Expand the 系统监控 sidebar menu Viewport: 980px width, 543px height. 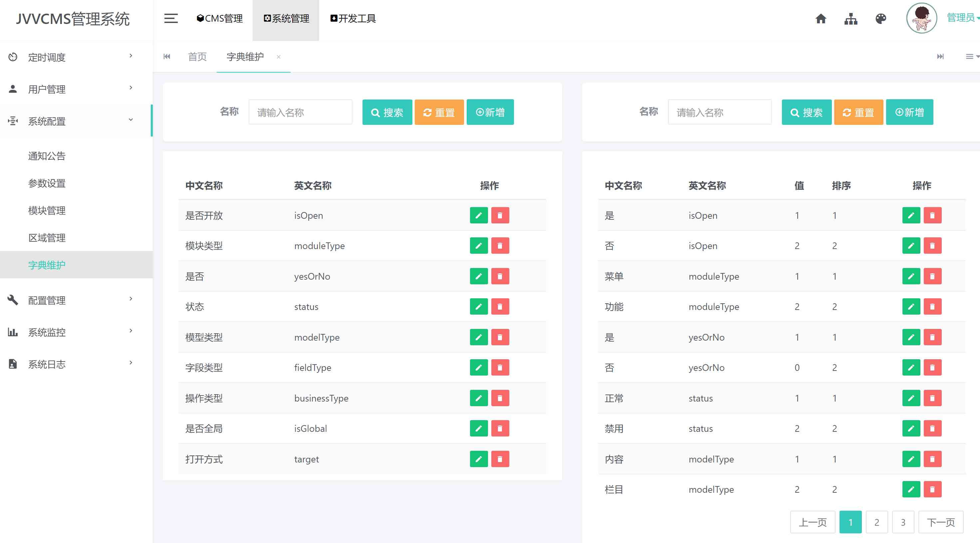76,332
